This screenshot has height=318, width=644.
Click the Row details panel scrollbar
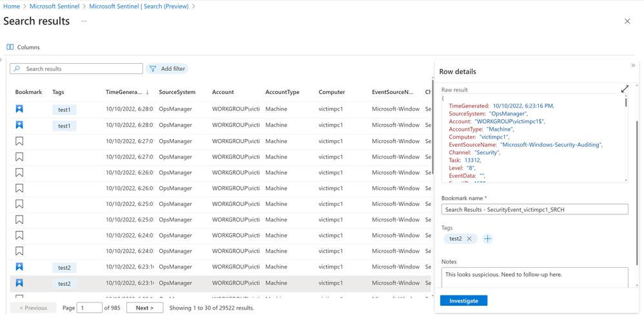click(637, 193)
